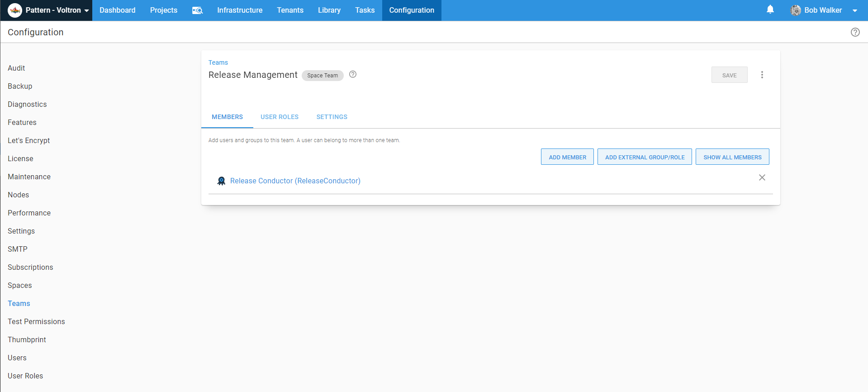This screenshot has width=868, height=392.
Task: Open Thumbprint in the sidebar
Action: [27, 339]
